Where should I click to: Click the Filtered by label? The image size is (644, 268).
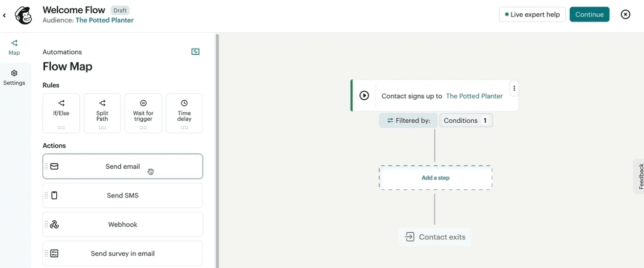tap(408, 121)
